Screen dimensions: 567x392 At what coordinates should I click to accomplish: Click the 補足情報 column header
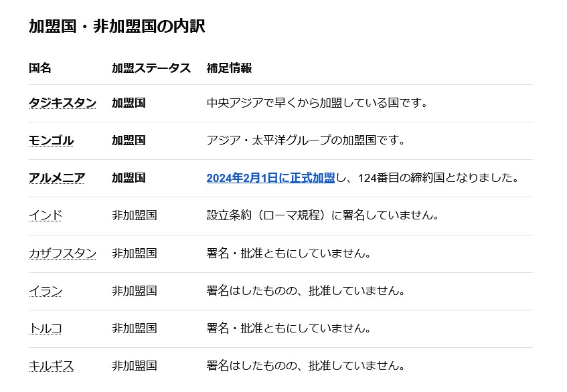(x=229, y=68)
